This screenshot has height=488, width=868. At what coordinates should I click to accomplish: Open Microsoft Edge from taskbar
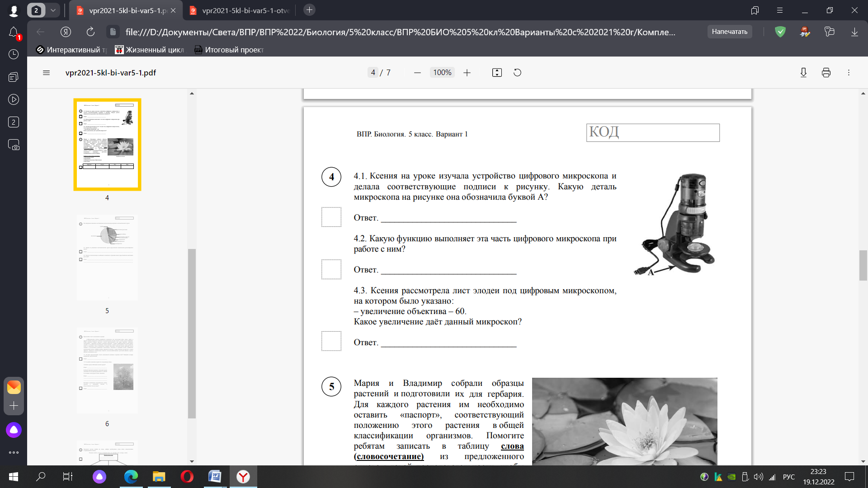131,477
